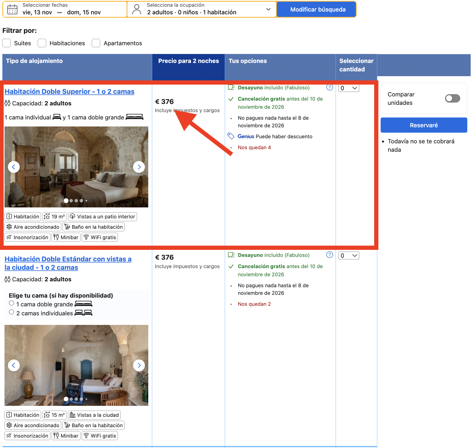
Task: Toggle the Comparar unidades switch
Action: pos(453,98)
